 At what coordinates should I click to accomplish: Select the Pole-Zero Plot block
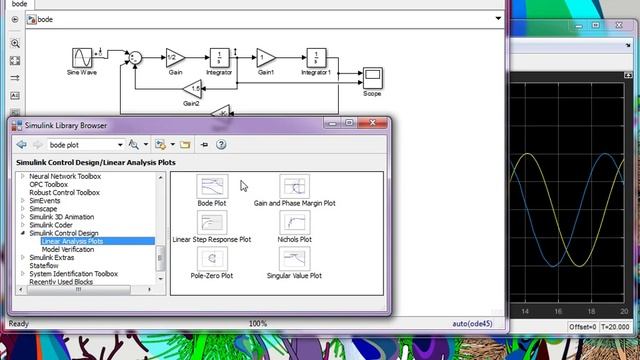pos(212,259)
